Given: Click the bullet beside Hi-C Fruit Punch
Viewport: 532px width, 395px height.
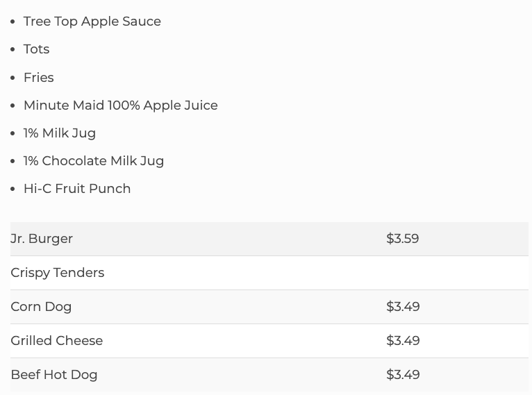Looking at the screenshot, I should [x=13, y=189].
